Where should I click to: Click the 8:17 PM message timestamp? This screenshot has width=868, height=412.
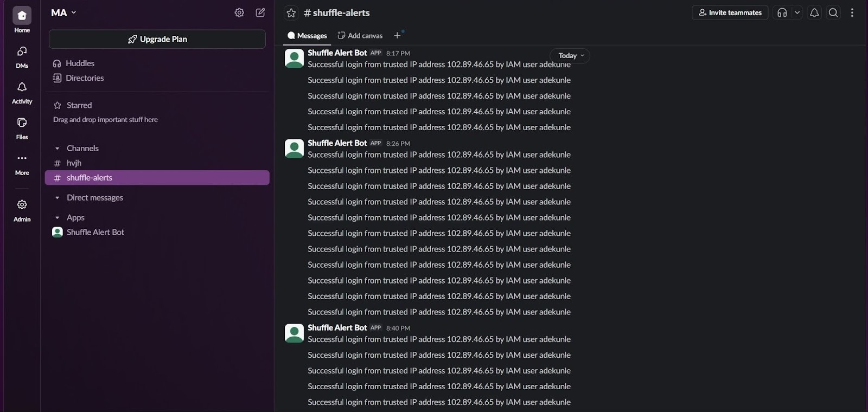[x=398, y=53]
